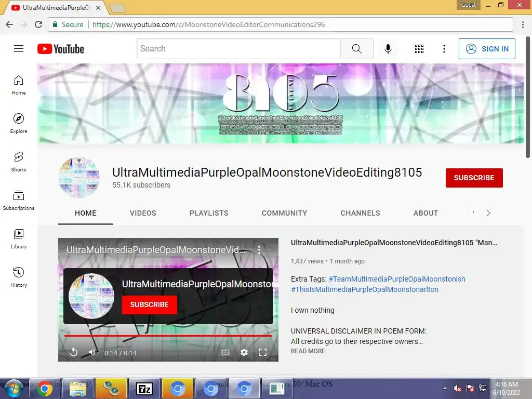
Task: Open History in the sidebar
Action: coord(19,277)
